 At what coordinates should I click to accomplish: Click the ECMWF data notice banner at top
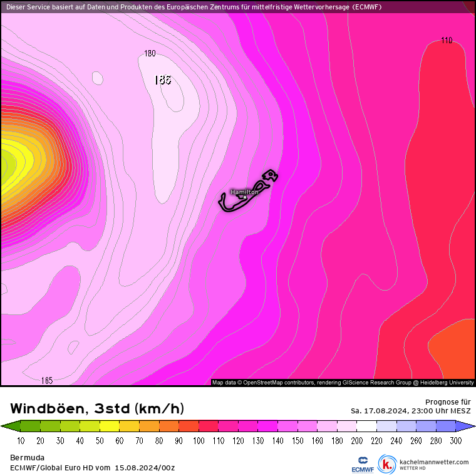194,7
